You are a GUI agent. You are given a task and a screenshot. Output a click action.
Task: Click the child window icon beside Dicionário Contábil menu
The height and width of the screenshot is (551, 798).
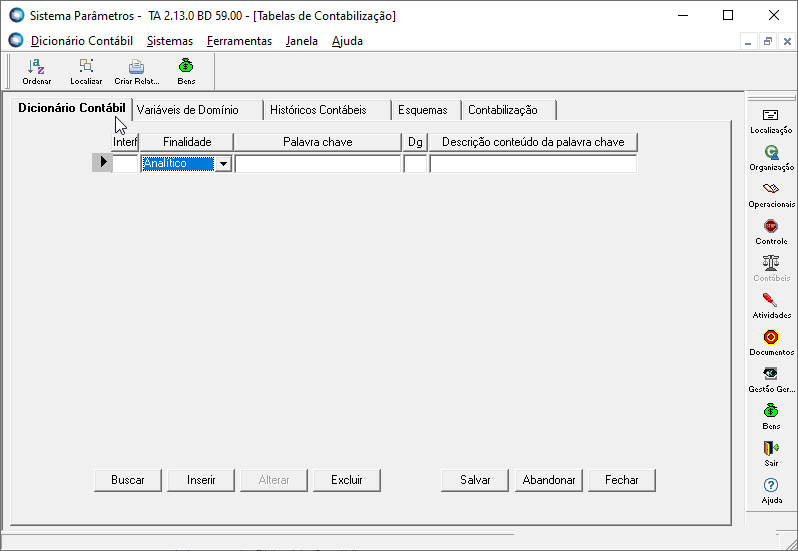(x=16, y=40)
